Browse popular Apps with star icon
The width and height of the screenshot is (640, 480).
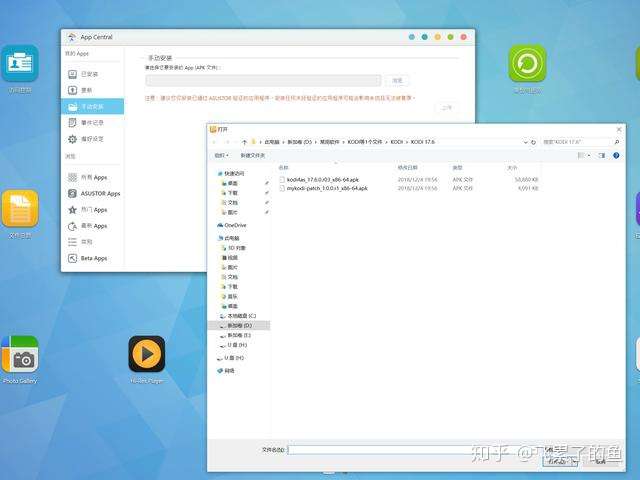pos(73,210)
